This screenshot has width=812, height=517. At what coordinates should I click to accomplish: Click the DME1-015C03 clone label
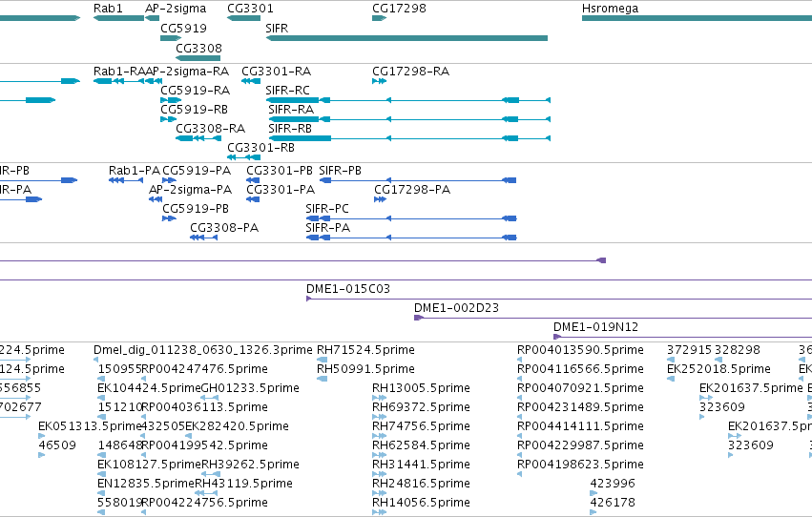348,289
